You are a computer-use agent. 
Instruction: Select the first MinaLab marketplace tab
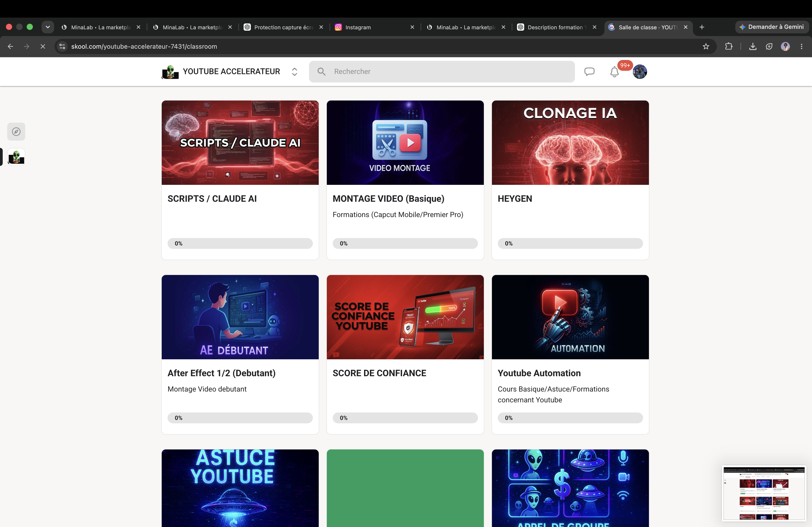tap(101, 27)
